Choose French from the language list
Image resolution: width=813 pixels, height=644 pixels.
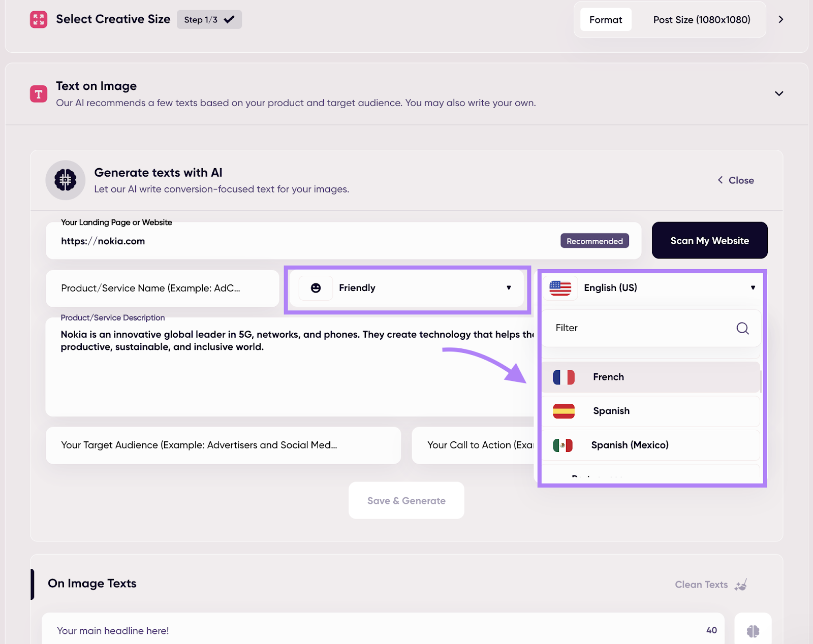[x=650, y=377]
